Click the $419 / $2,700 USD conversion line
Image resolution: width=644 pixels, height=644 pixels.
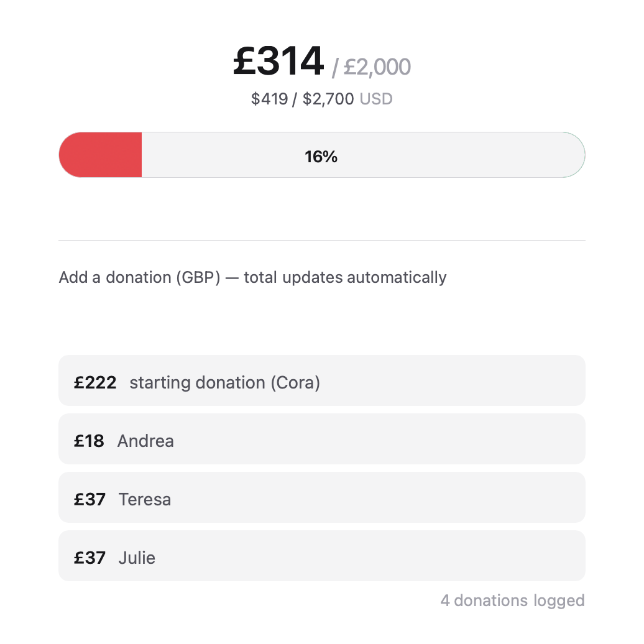point(321,99)
